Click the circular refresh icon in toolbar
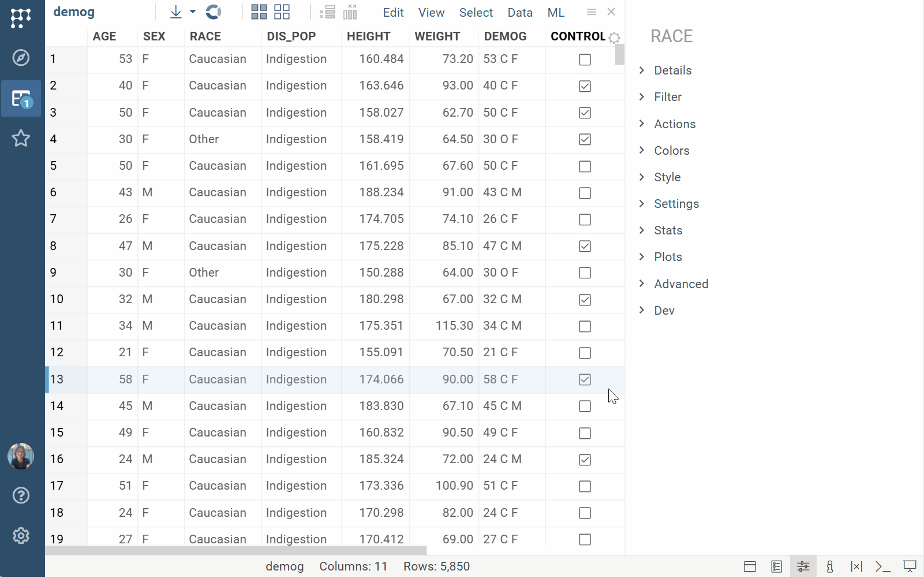Image resolution: width=924 pixels, height=578 pixels. (x=214, y=12)
